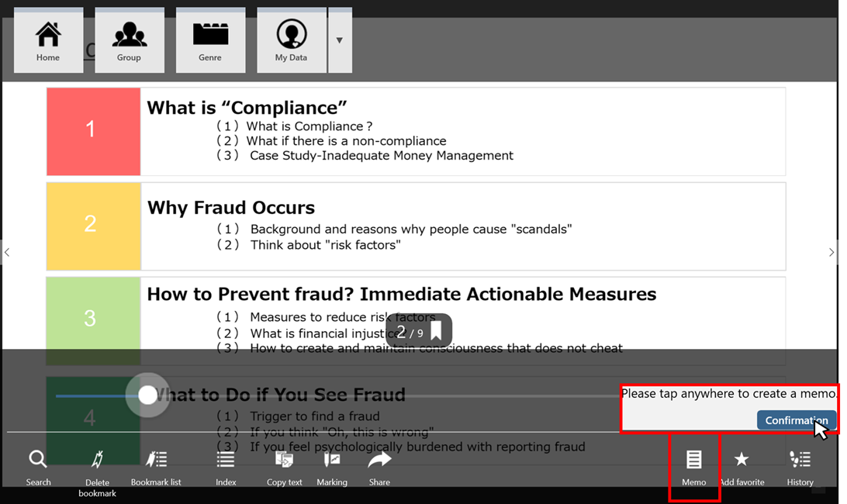Click heading 'Why Fraud Occurs'
This screenshot has width=847, height=504.
coord(231,208)
